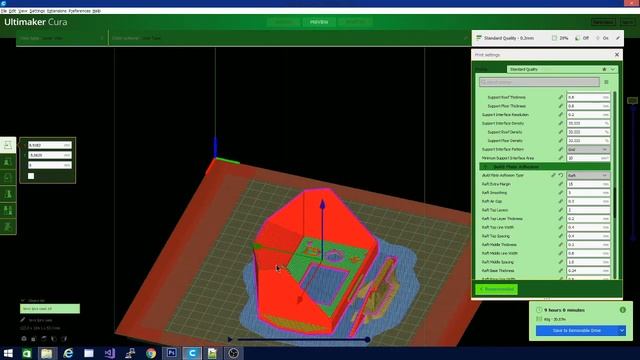Open Internet Explorer from the taskbar
640x360 pixels.
click(x=68, y=353)
